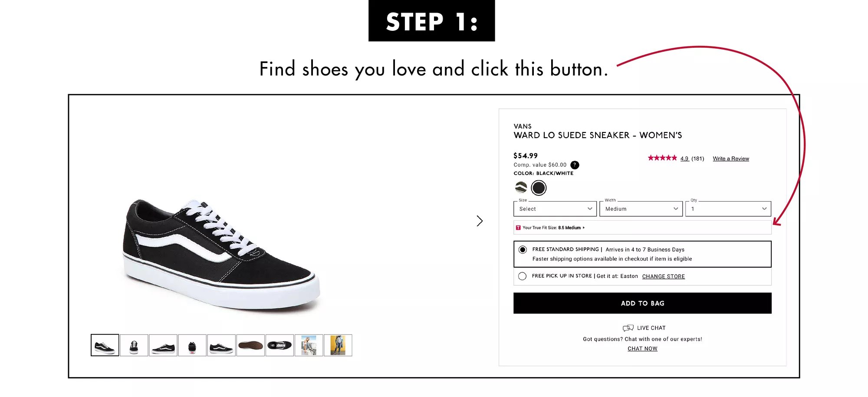
Task: Show the yellow wall model photo thumbnail
Action: [338, 345]
